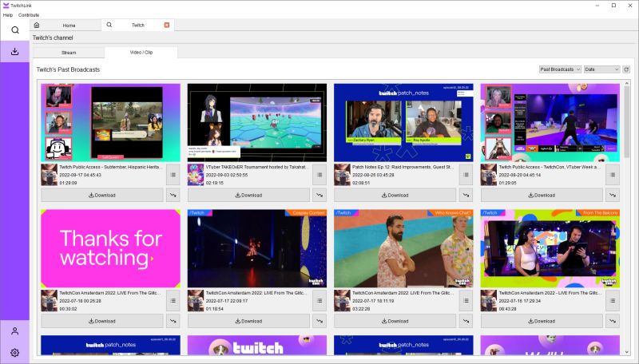Viewport: 639px width, 364px height.
Task: Click the instant download arrow for the 2022-07-16 17:29:34 video
Action: point(613,321)
